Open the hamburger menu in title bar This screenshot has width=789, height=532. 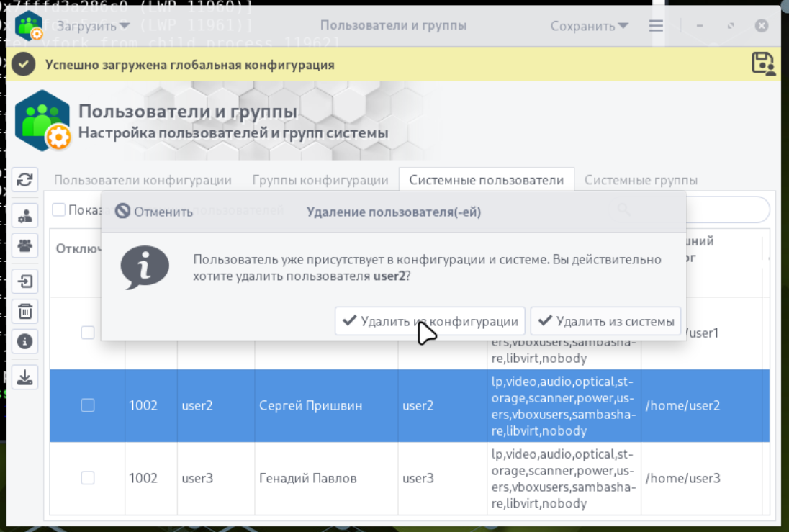tap(656, 26)
